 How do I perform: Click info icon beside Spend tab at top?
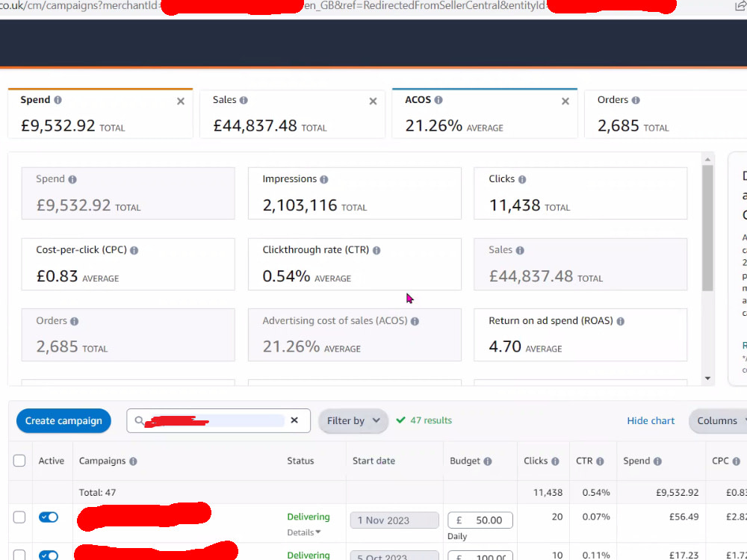(x=58, y=100)
